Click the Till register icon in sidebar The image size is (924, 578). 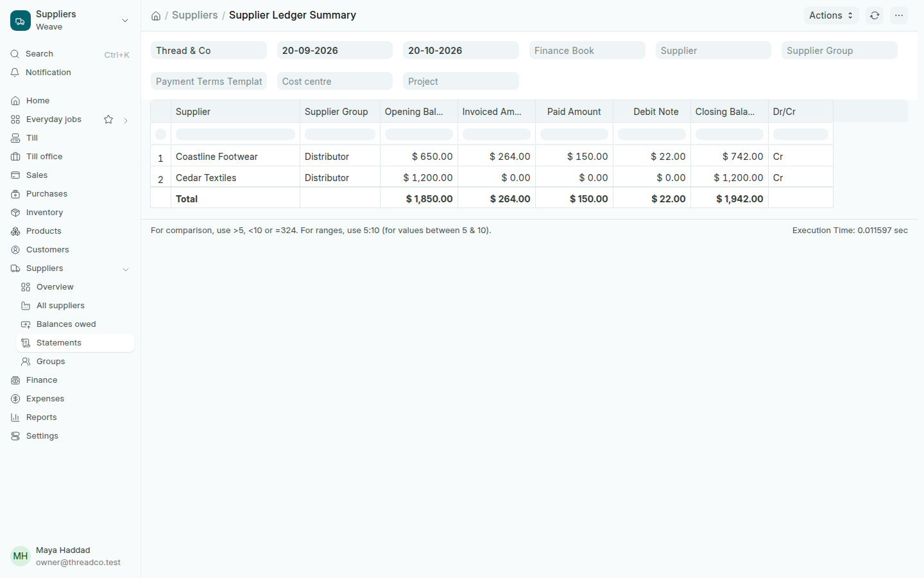pyautogui.click(x=15, y=138)
